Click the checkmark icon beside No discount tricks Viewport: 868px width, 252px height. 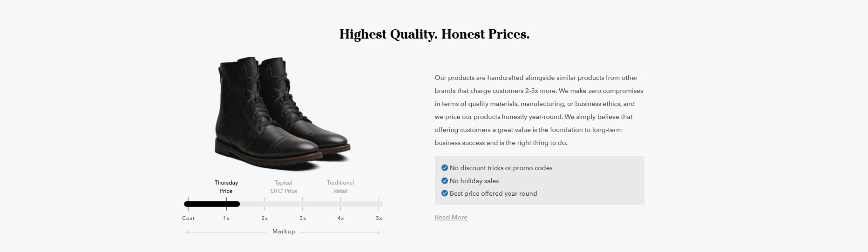(x=444, y=168)
